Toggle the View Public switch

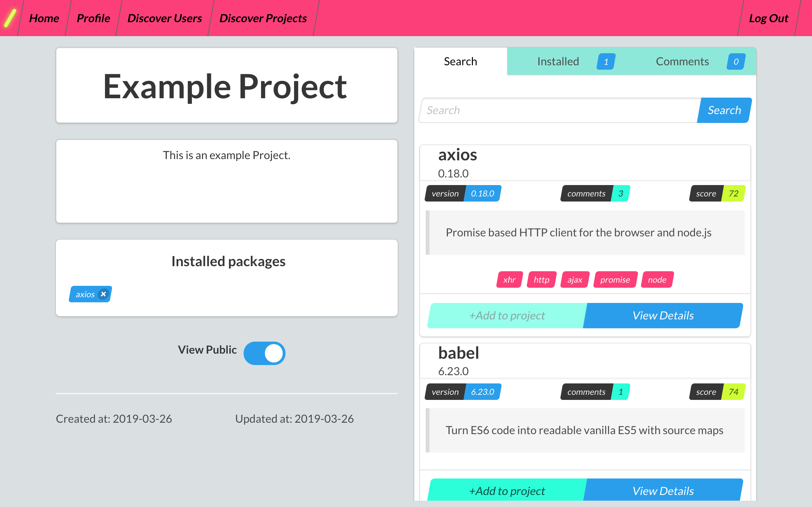[265, 353]
